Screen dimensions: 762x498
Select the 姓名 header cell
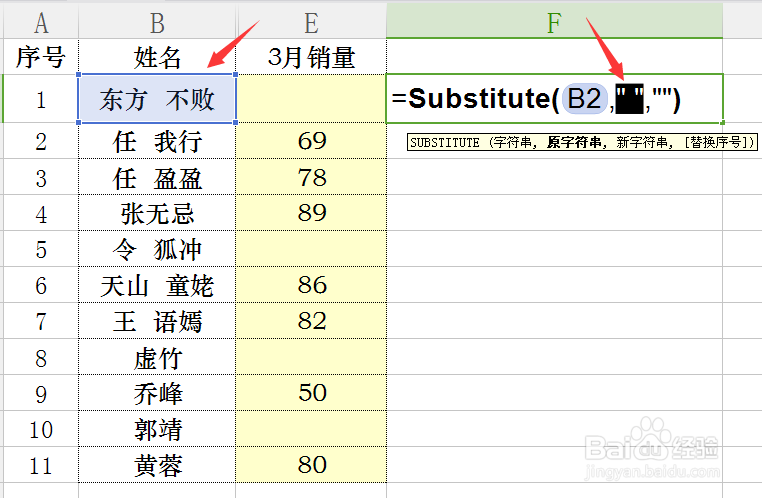coord(157,57)
